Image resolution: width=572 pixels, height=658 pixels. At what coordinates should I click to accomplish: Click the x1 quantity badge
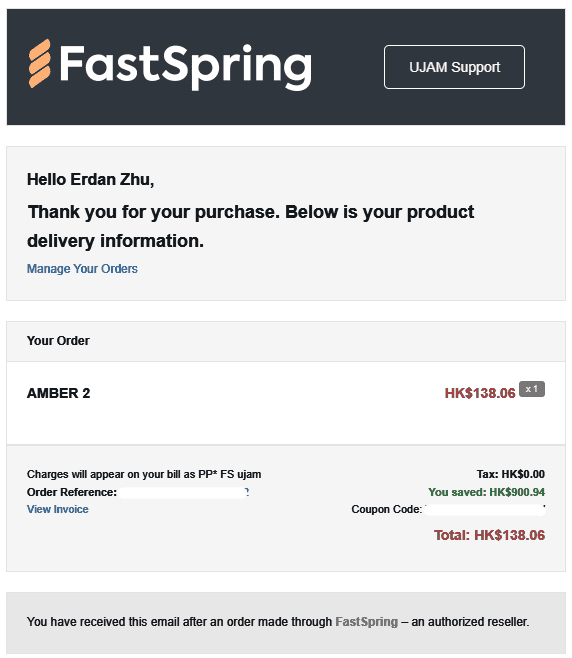click(x=532, y=389)
